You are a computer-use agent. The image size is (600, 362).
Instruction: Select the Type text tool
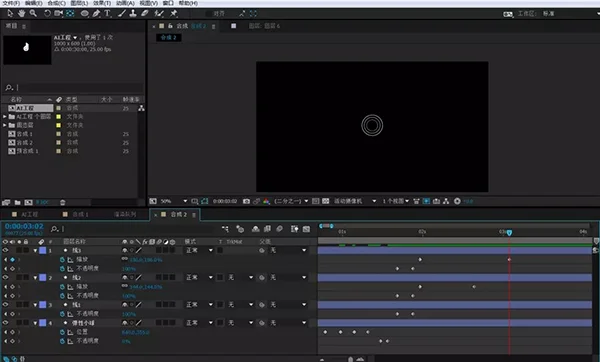click(x=108, y=13)
